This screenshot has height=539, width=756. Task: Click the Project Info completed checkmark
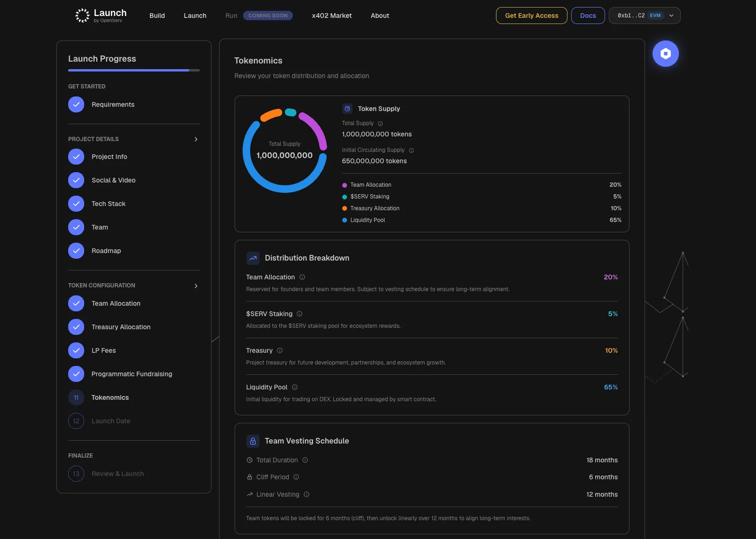(x=76, y=157)
